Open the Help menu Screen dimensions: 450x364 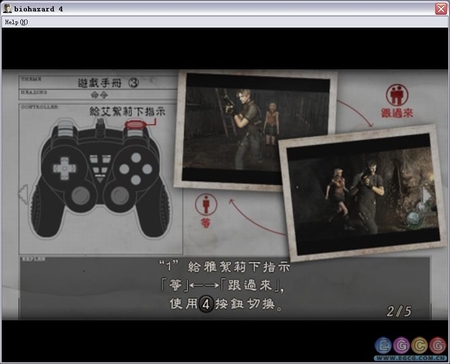tap(16, 22)
